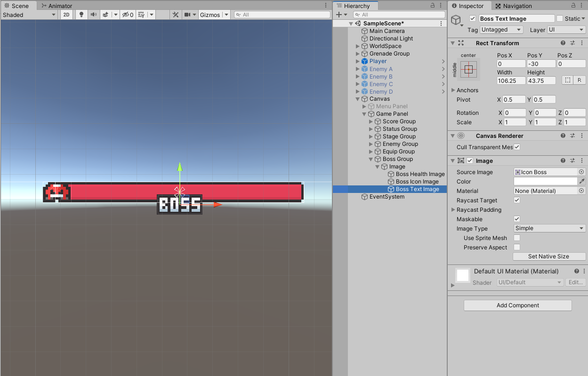The height and width of the screenshot is (376, 588).
Task: Click the Add Component button
Action: [517, 305]
